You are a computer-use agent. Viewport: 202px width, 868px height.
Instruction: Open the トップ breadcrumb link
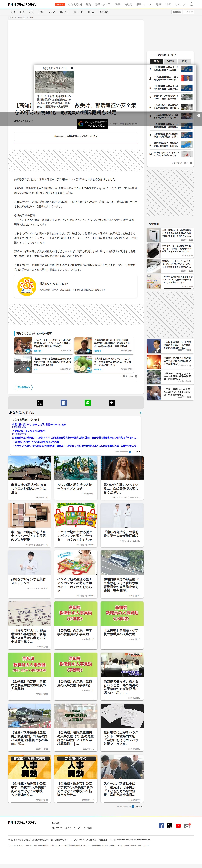pyautogui.click(x=10, y=18)
